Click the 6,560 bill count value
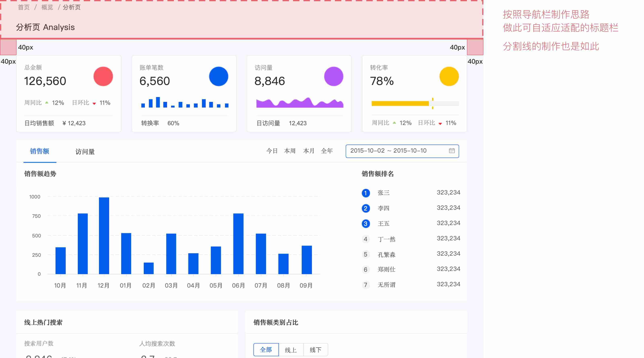The image size is (644, 358). click(155, 81)
